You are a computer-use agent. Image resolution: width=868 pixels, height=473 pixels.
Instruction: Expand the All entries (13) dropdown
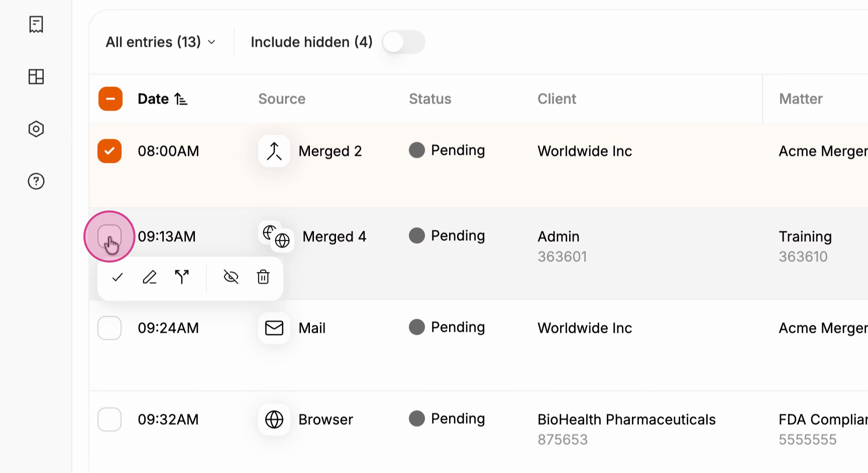pos(161,42)
